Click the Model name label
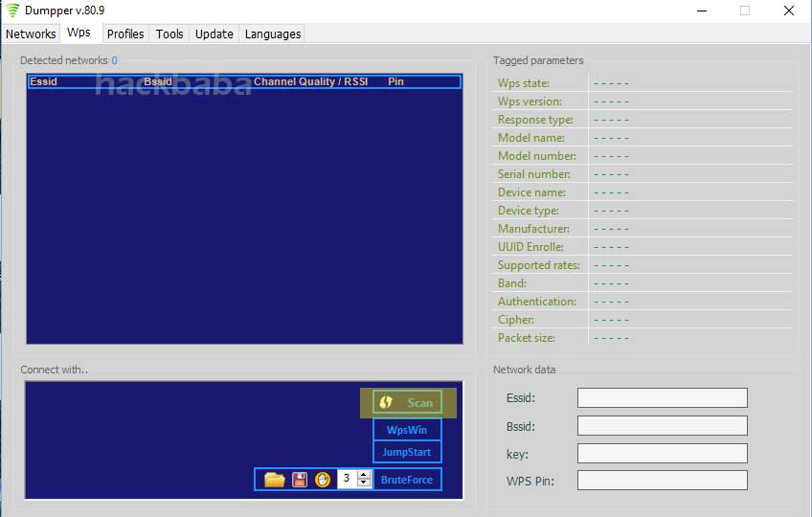 531,138
